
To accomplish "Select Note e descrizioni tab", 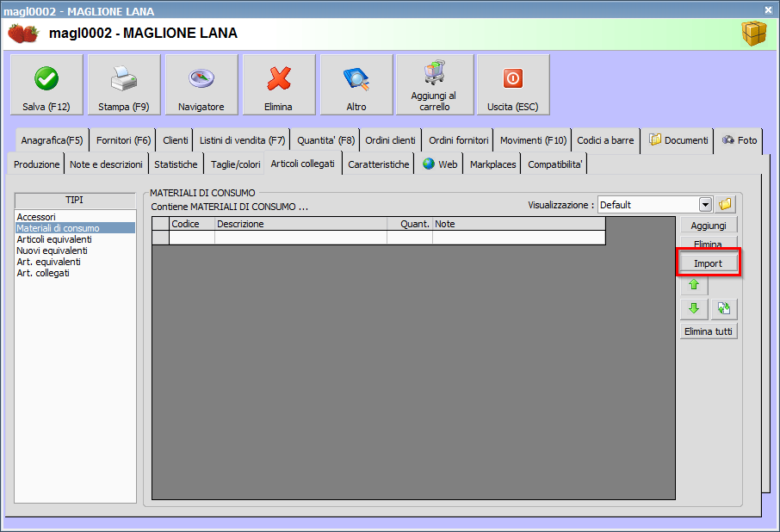I will pyautogui.click(x=106, y=164).
